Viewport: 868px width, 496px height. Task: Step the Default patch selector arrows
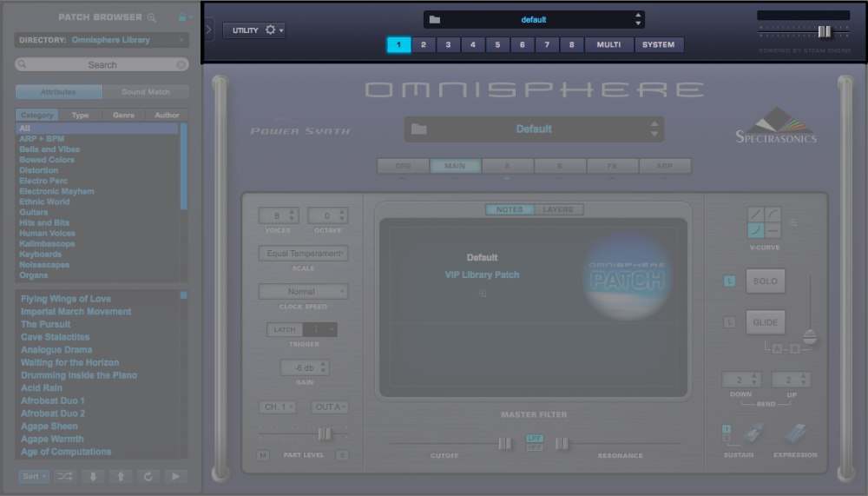654,129
